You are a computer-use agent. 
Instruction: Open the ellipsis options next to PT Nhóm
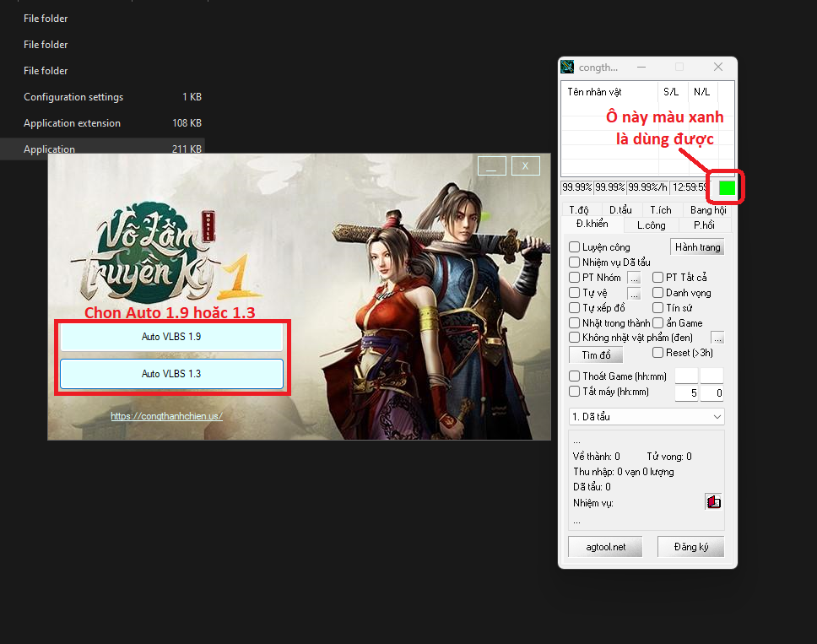pos(634,278)
